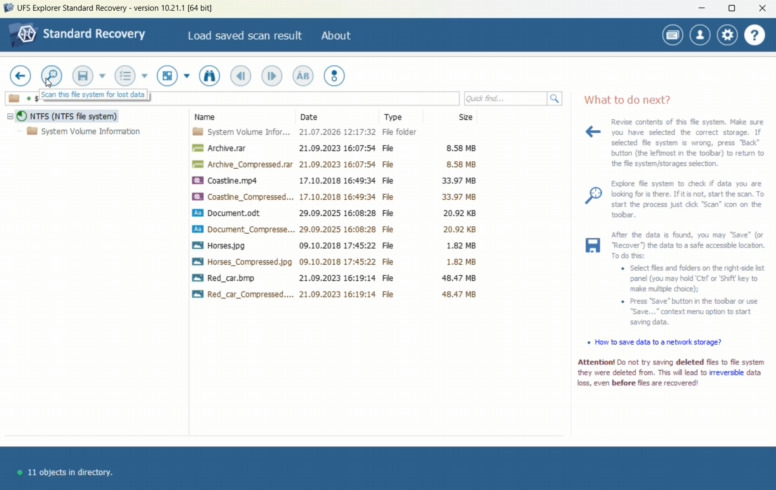Click the Document.odt document icon
Image resolution: width=776 pixels, height=490 pixels.
[197, 213]
